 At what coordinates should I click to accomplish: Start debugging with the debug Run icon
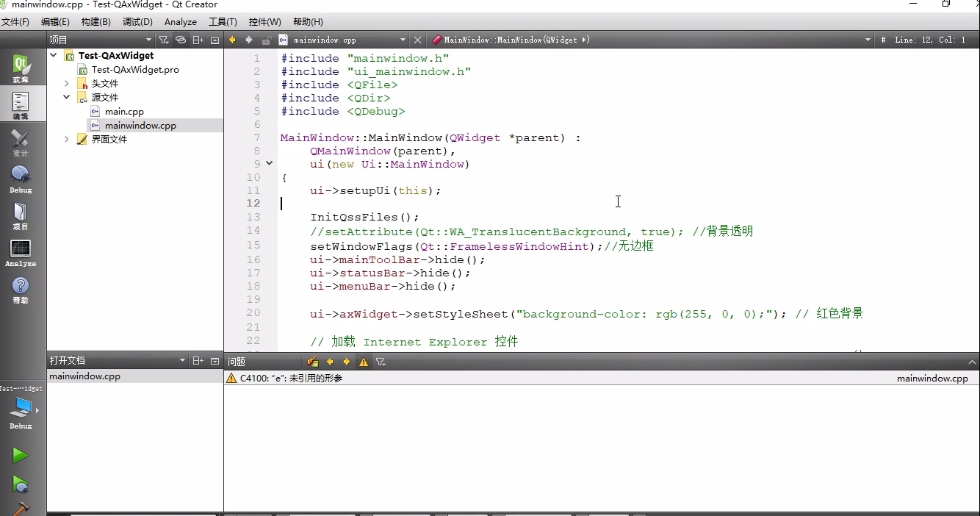coord(20,484)
